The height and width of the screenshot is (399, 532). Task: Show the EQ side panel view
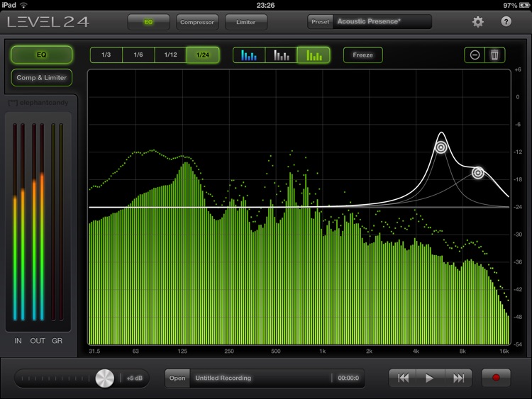point(41,55)
